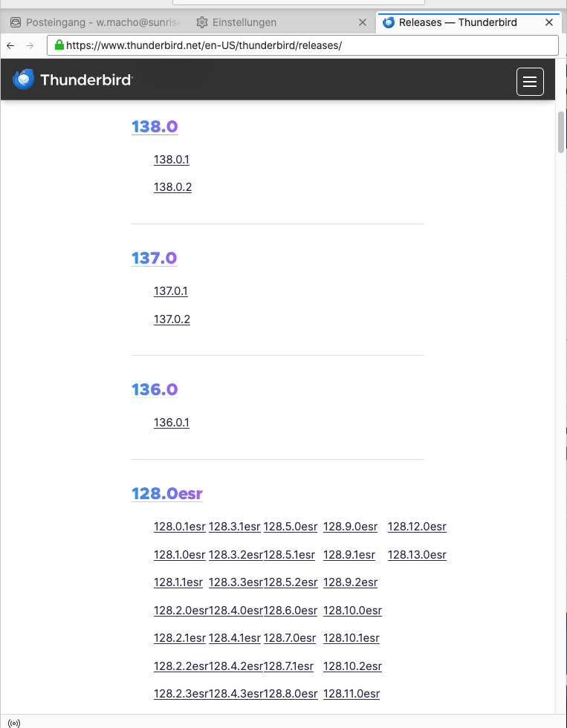This screenshot has height=728, width=567.
Task: Click the inbox icon on the Posteingang tab
Action: coord(16,23)
